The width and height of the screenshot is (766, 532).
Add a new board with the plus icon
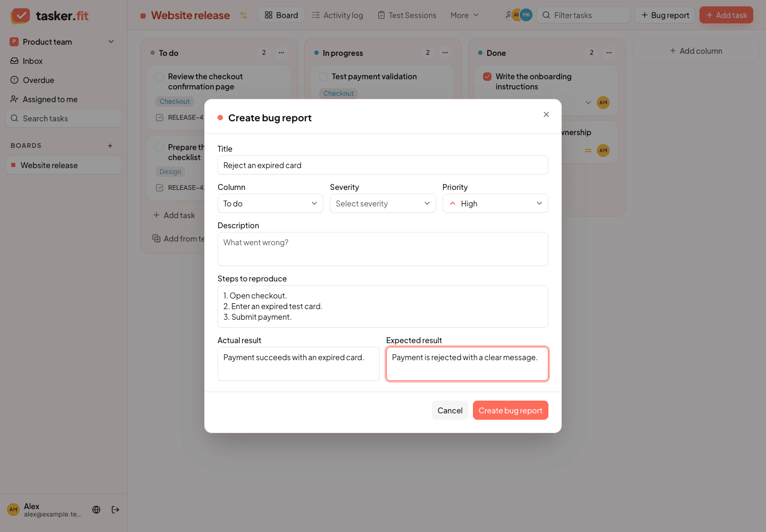pos(110,146)
